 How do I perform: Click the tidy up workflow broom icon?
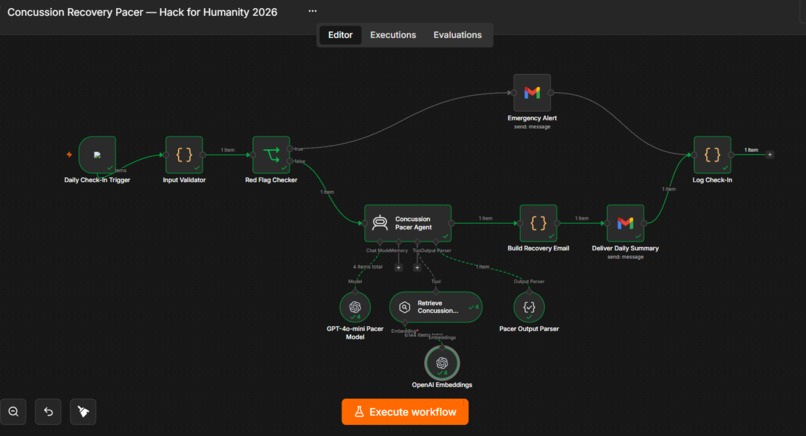click(83, 412)
